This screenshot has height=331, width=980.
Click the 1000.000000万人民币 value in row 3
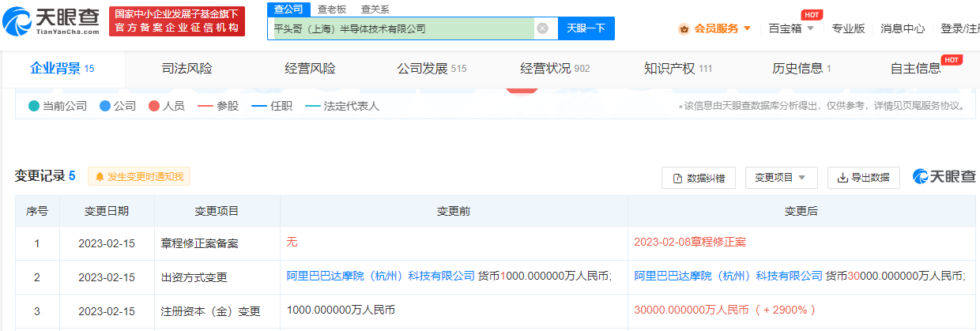point(341,310)
